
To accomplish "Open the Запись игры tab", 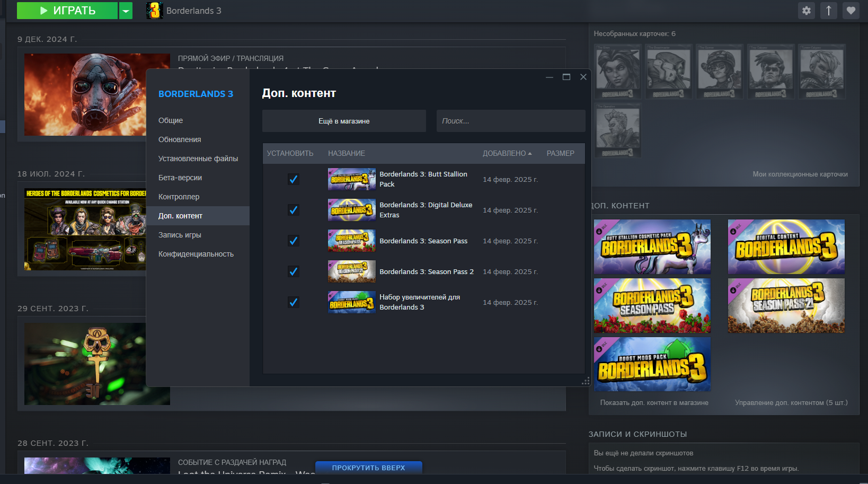I will (x=198, y=235).
